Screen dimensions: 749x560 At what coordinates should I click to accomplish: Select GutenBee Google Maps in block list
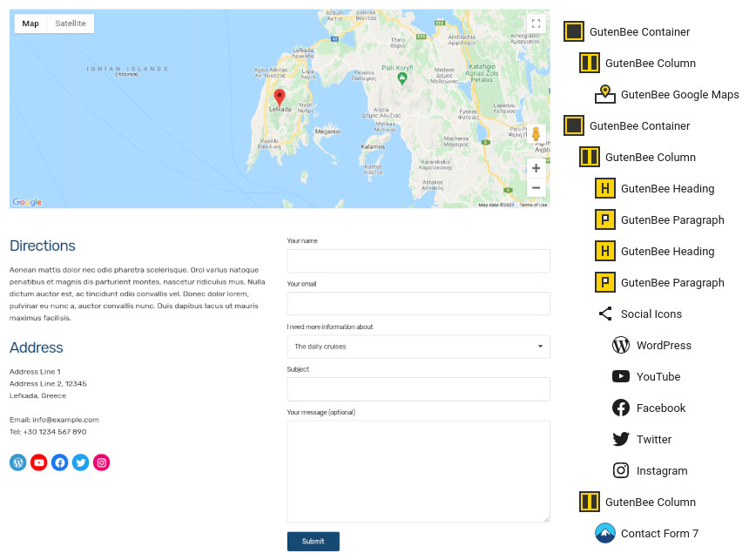pos(667,95)
